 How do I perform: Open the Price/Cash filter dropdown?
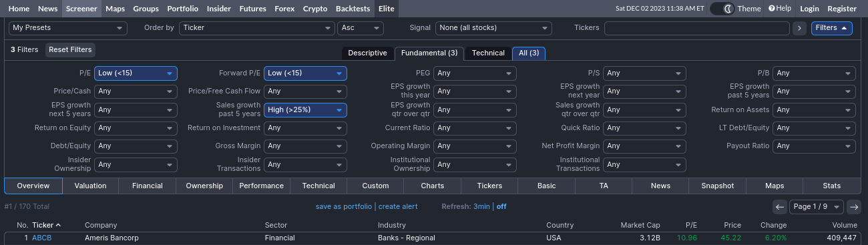click(x=136, y=91)
